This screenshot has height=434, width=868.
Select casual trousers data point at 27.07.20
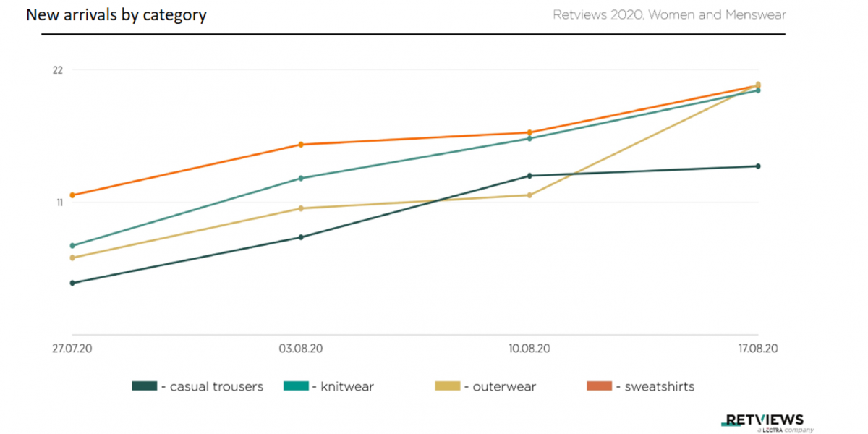click(x=72, y=283)
